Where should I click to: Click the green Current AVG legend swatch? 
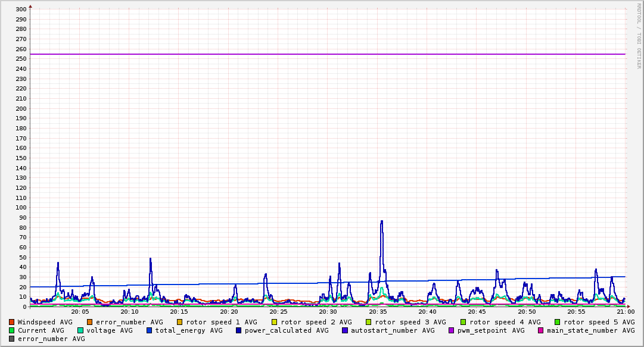coord(12,330)
